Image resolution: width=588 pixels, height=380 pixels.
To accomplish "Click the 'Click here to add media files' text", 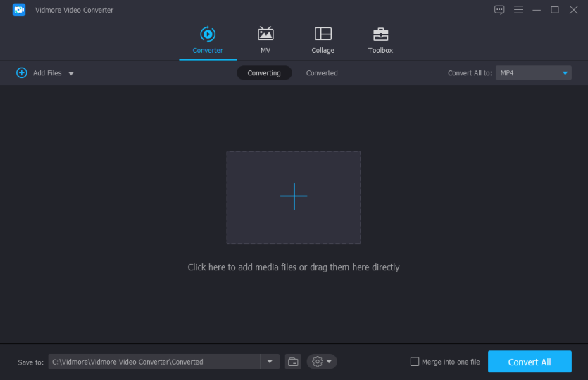I will click(x=294, y=267).
